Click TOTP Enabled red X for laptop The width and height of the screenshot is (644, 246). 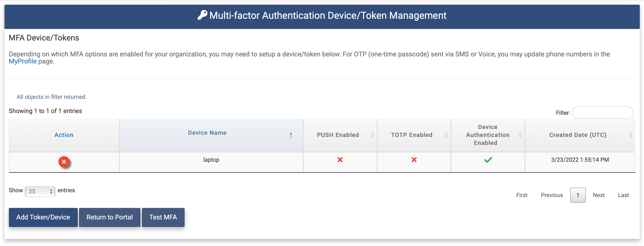414,160
